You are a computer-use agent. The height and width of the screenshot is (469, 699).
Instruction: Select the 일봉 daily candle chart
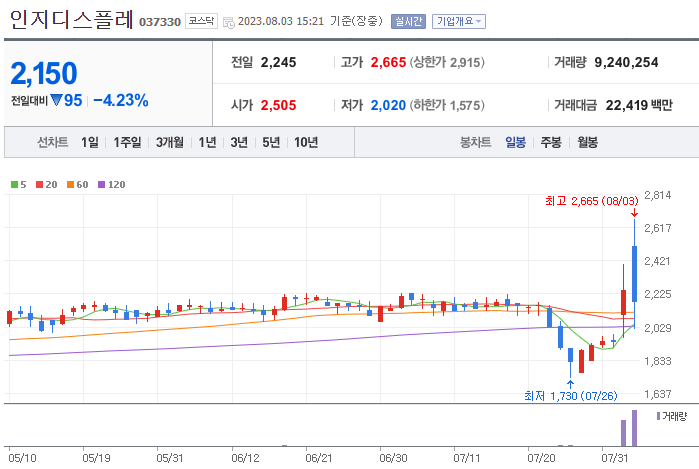coord(515,142)
